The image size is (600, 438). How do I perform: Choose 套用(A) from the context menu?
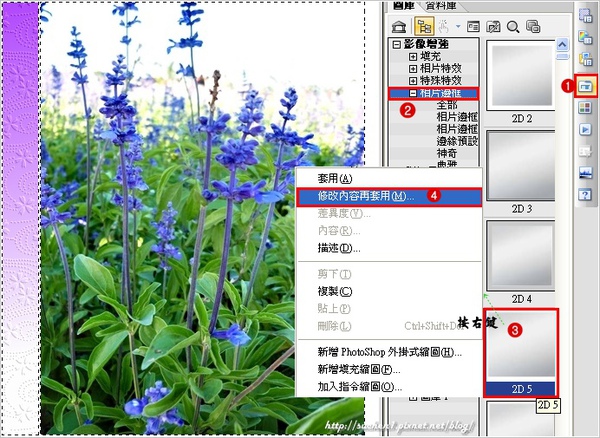[389, 179]
